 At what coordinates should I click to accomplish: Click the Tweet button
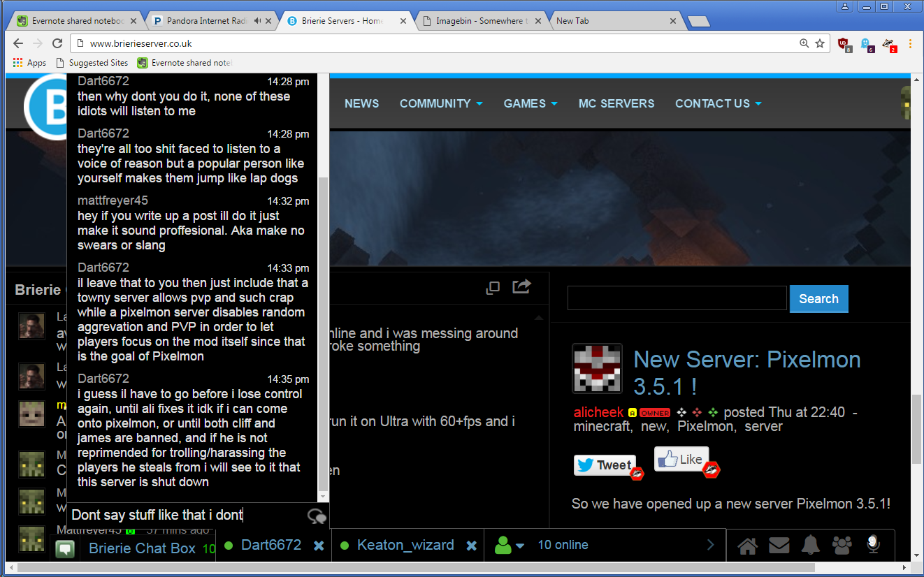pos(605,465)
